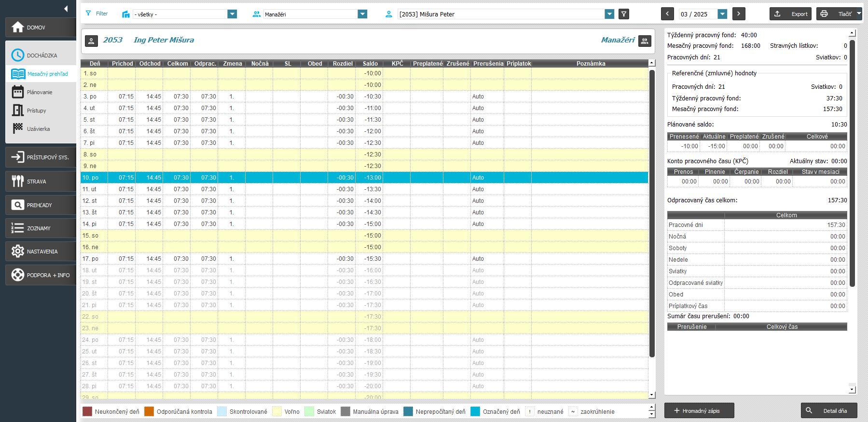Go to previous month with left arrow
This screenshot has height=422, width=868.
coord(667,14)
